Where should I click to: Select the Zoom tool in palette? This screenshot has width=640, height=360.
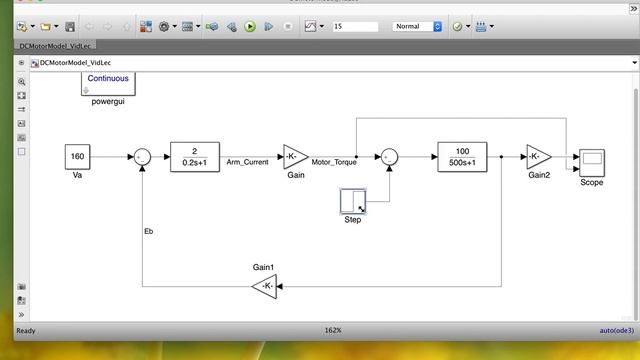pyautogui.click(x=22, y=82)
